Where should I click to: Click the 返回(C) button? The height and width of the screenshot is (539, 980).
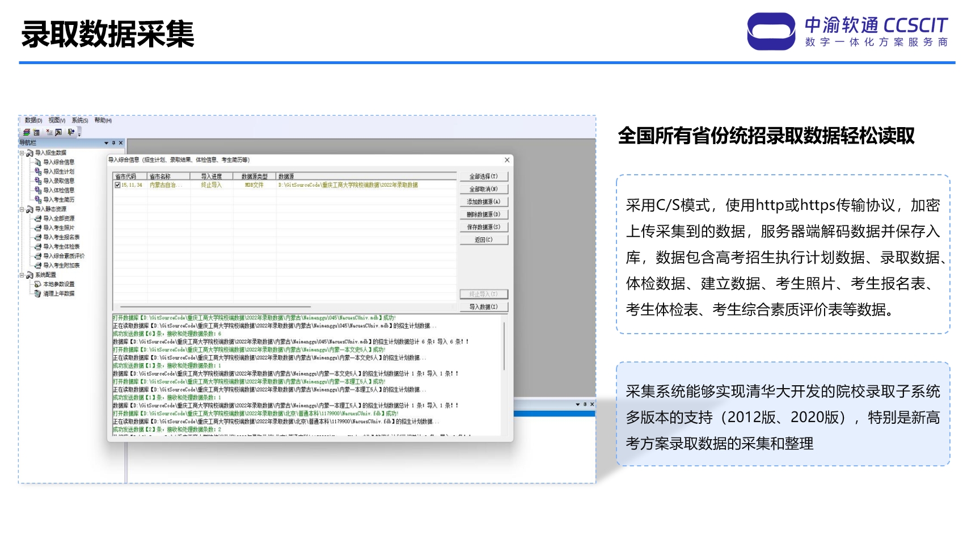point(484,240)
